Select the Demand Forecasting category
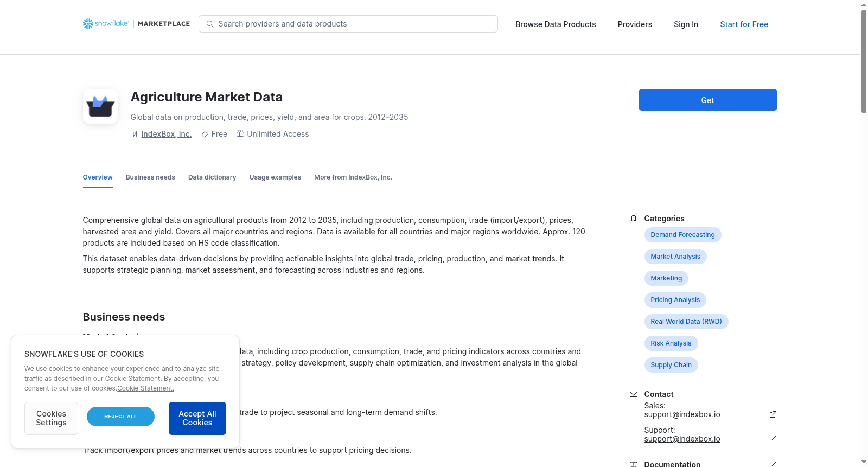The height and width of the screenshot is (467, 868). tap(682, 235)
